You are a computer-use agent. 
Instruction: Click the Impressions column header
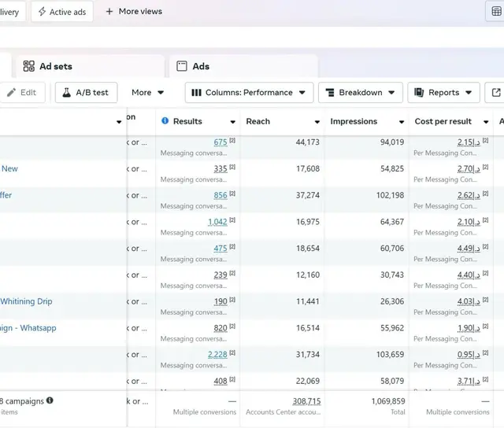point(354,121)
